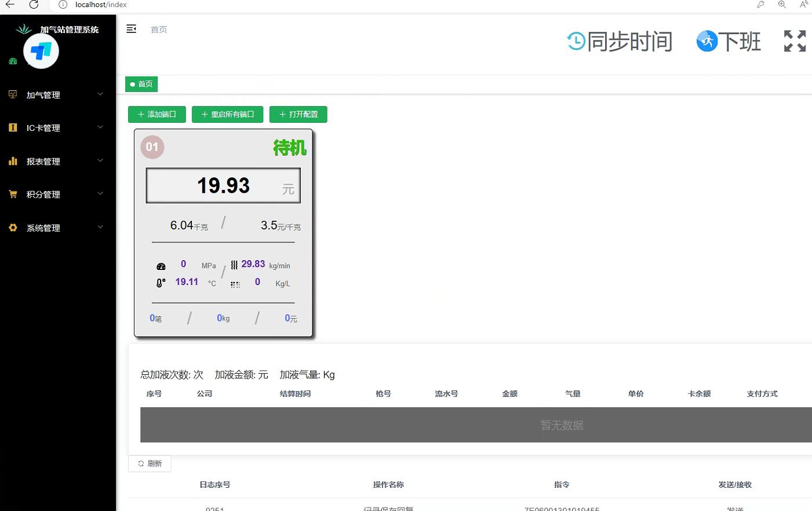Open the 积分管理 sidebar menu

pos(58,195)
